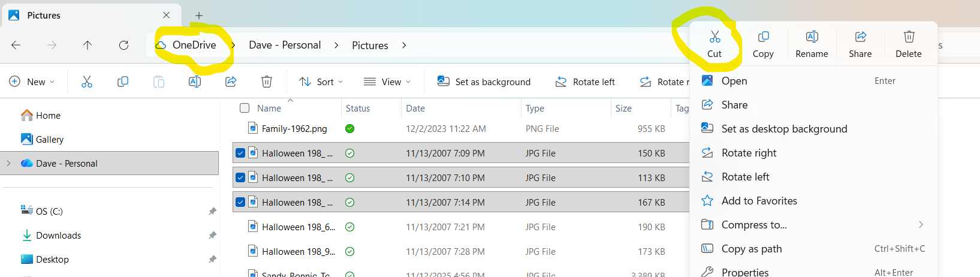Unpin OS (C:) using pin icon
The width and height of the screenshot is (980, 277).
(x=212, y=211)
